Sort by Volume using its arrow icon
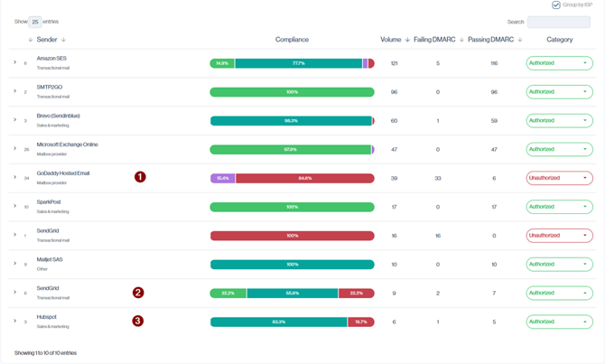The width and height of the screenshot is (605, 364). (407, 40)
